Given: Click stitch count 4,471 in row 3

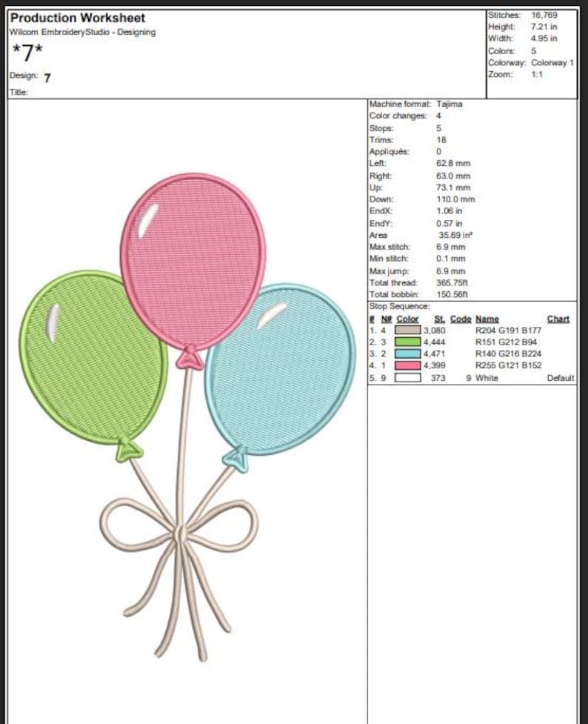Looking at the screenshot, I should (x=434, y=353).
